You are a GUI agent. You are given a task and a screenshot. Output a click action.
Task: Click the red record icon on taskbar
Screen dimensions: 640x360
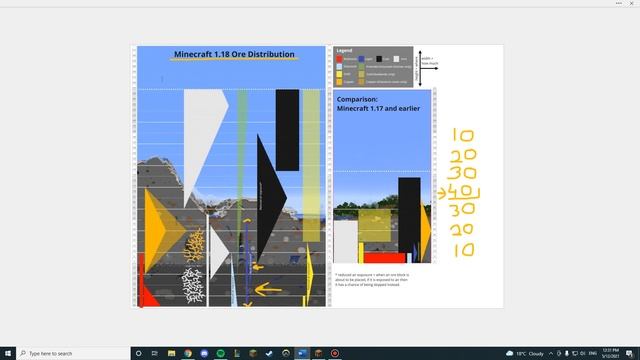(335, 353)
